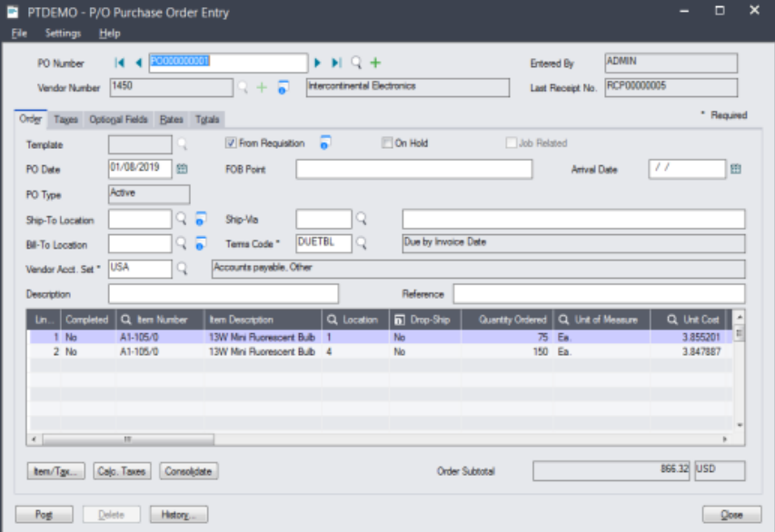Create new PO with green plus
The image size is (775, 532).
click(375, 63)
